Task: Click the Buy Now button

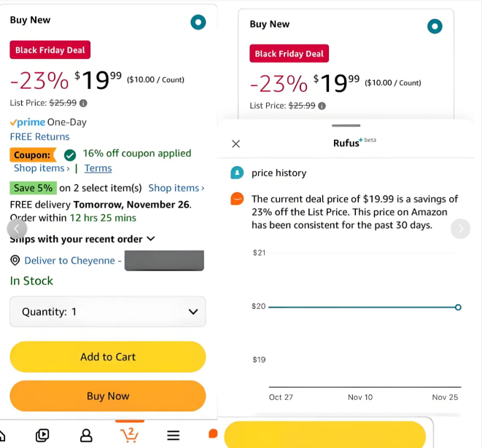Action: (x=108, y=396)
